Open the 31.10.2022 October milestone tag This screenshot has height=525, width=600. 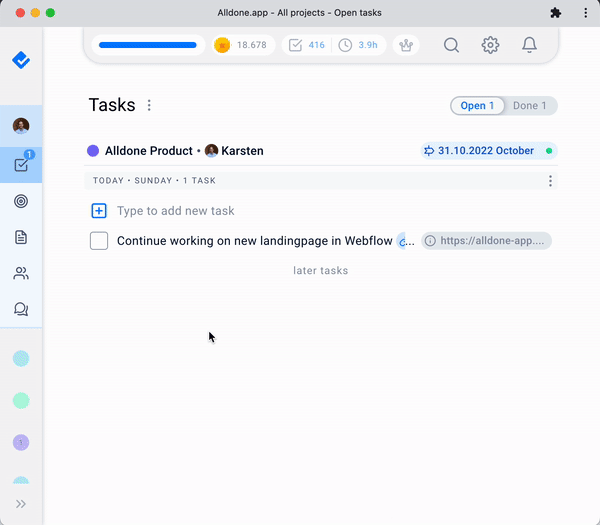(x=489, y=151)
